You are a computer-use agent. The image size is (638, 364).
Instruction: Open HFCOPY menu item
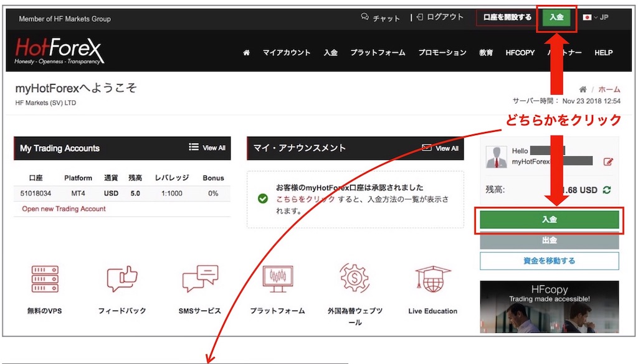[x=520, y=53]
